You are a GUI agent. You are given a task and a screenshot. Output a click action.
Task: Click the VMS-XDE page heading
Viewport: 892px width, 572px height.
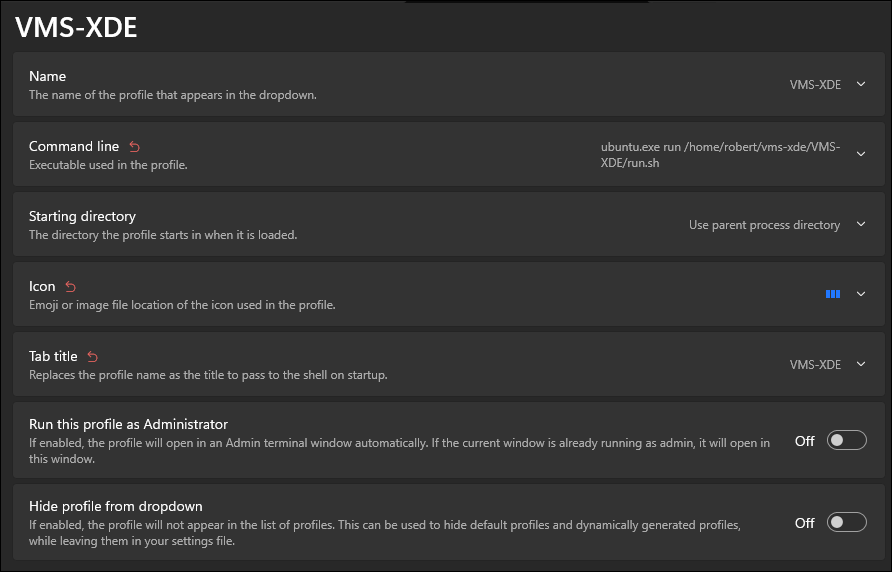[x=76, y=28]
